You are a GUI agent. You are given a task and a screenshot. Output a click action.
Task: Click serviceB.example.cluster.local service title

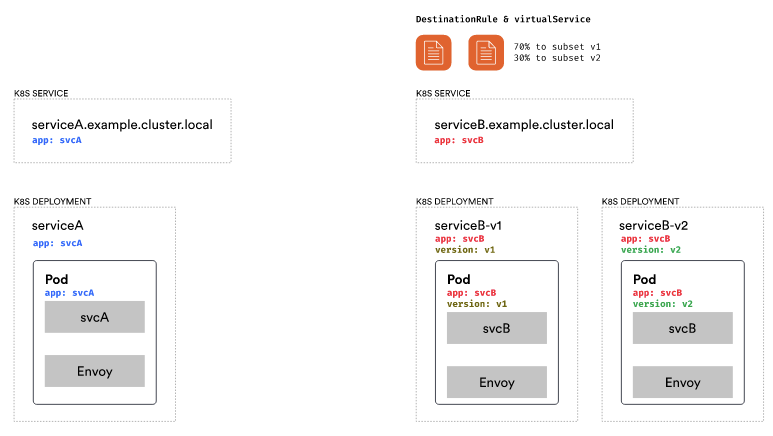coord(524,125)
